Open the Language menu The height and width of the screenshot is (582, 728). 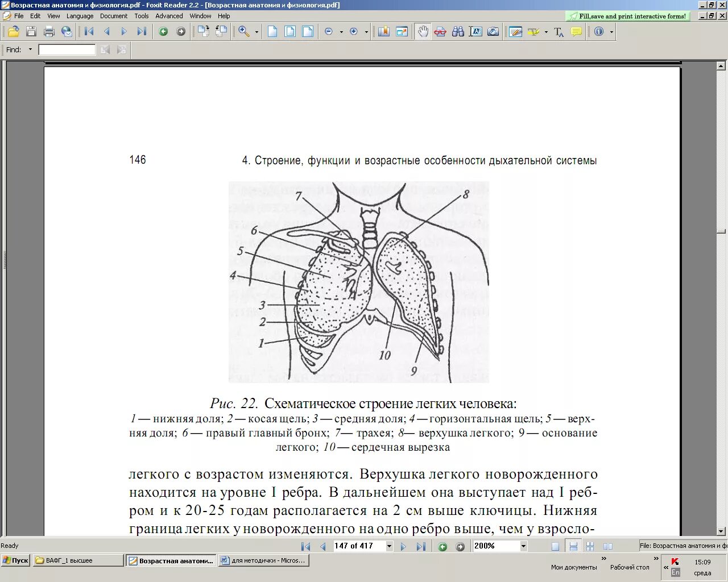point(80,16)
